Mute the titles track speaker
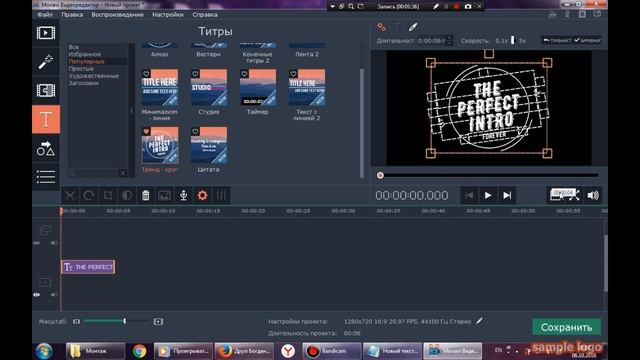Image resolution: width=640 pixels, height=360 pixels. tap(54, 243)
